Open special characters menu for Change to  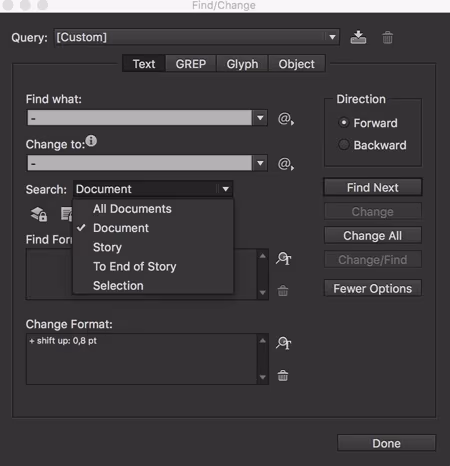point(286,164)
